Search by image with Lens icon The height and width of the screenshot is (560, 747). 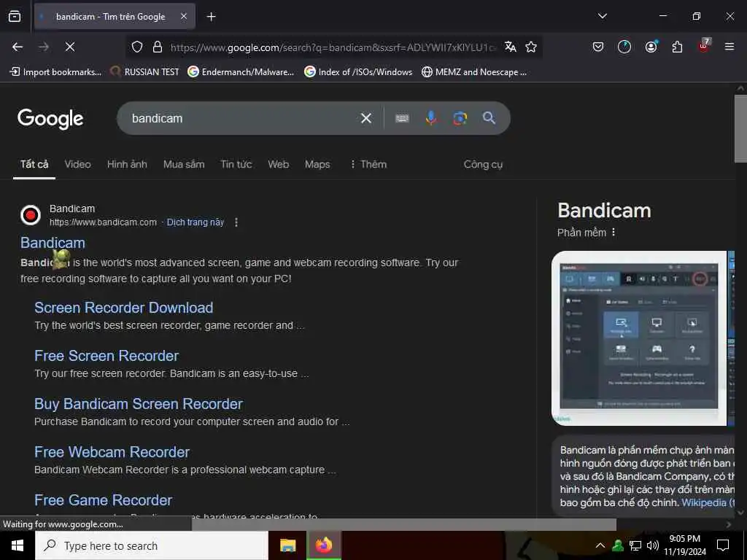tap(460, 118)
